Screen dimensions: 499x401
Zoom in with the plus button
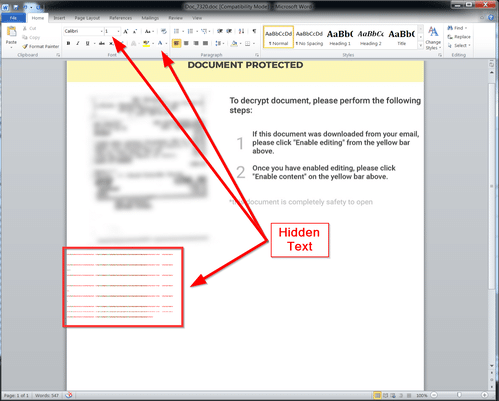485,395
